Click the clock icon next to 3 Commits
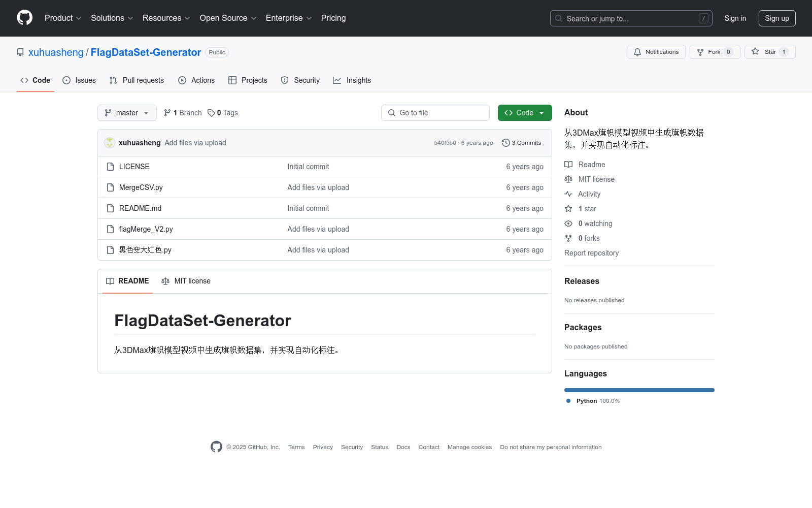Screen dimensions: 812x508 505,143
